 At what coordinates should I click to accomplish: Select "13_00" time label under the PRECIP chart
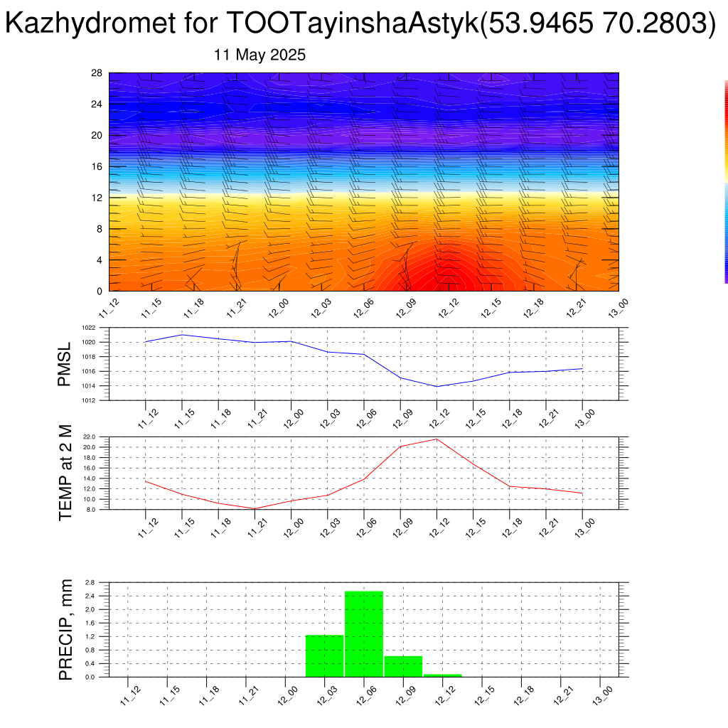point(601,695)
